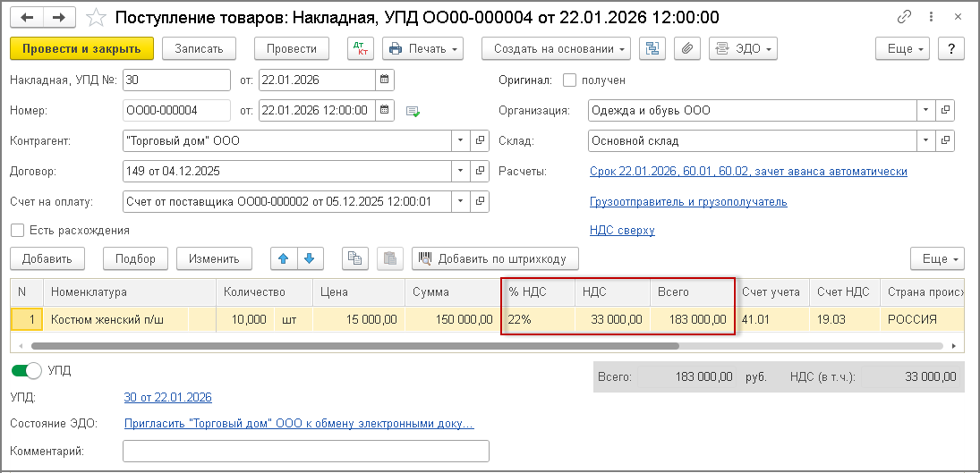
Task: Open the document structure (related documents) icon
Action: [652, 48]
